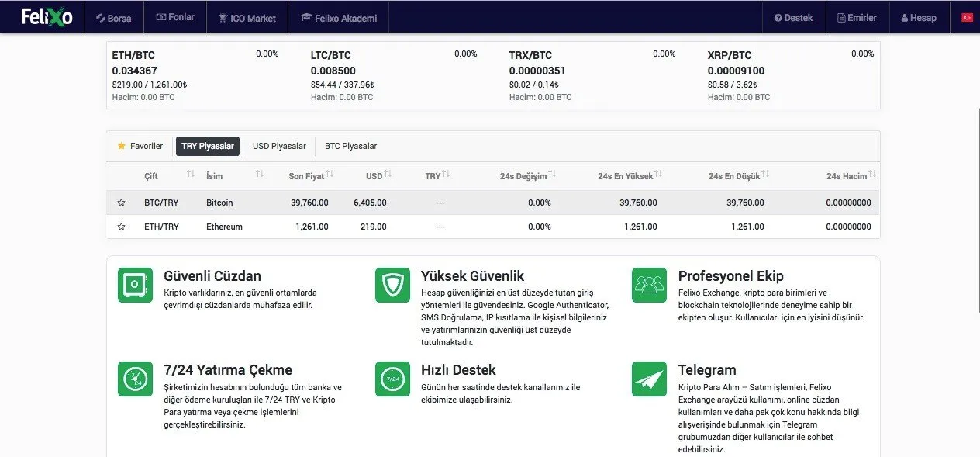
Task: Click the Profesyonel Ekip heading
Action: tap(731, 275)
